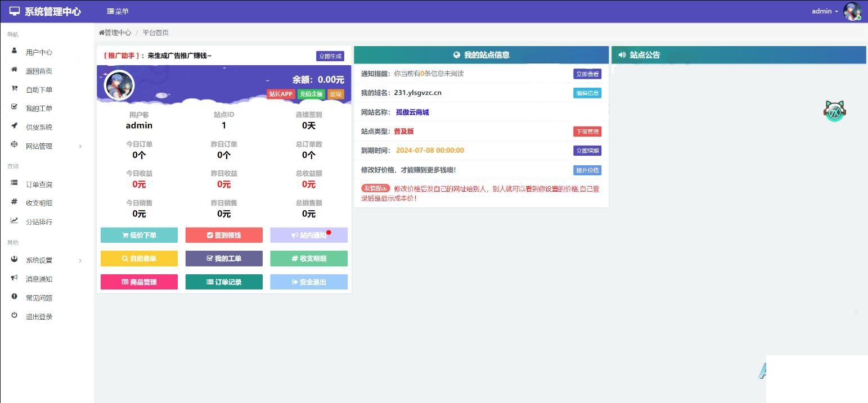
Task: Click the 站内通知 button
Action: 309,235
